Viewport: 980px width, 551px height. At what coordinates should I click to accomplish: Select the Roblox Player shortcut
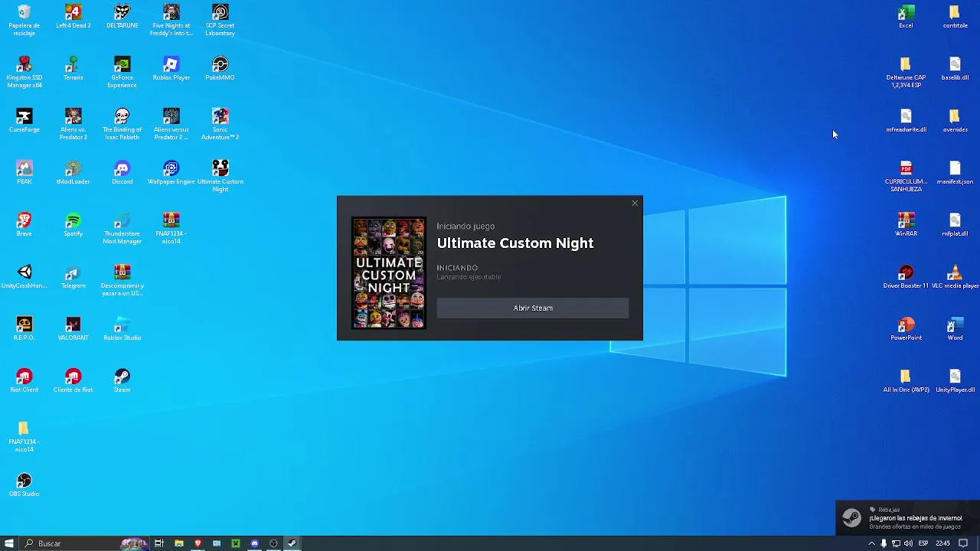pos(171,69)
